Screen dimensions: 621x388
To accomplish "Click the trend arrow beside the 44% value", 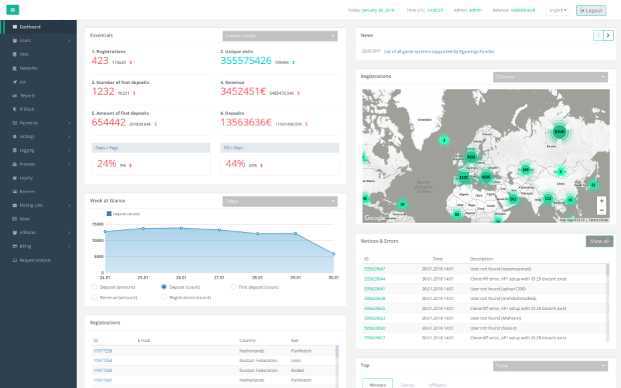I will tap(261, 165).
